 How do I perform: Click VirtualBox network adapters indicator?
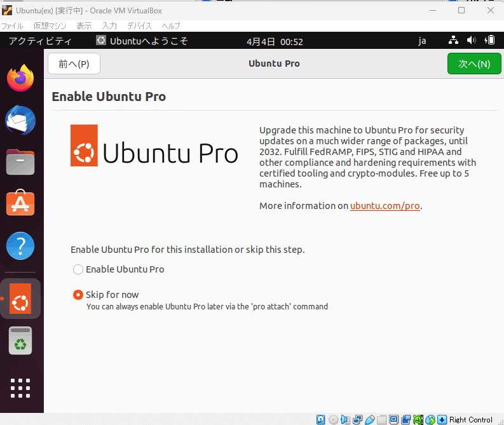pyautogui.click(x=357, y=419)
